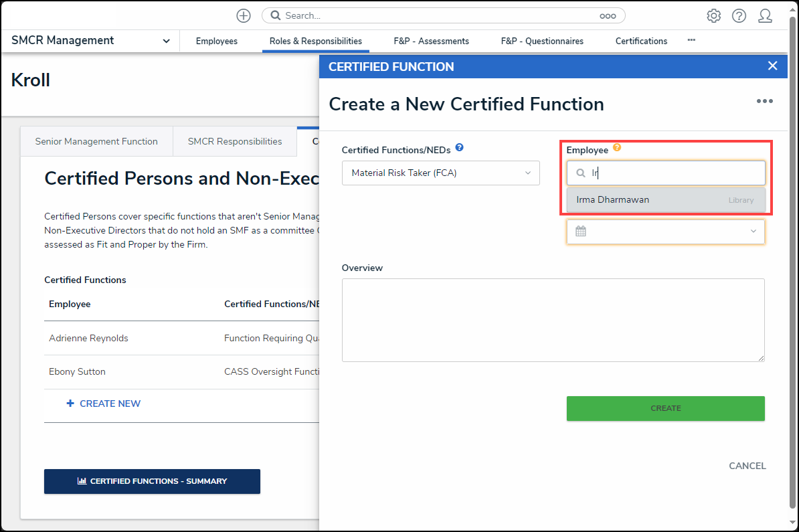Expand the Material Risk Taker (FCA) dropdown

440,173
